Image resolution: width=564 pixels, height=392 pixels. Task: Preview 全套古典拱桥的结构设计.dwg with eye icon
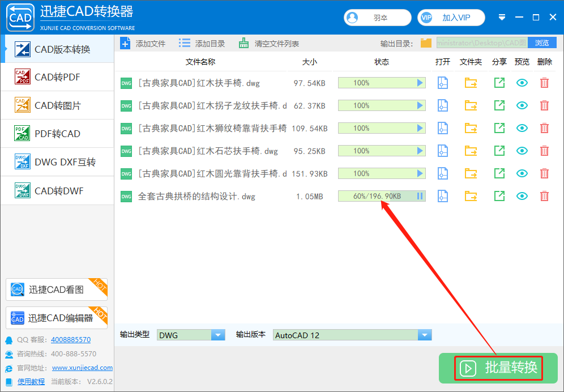522,196
